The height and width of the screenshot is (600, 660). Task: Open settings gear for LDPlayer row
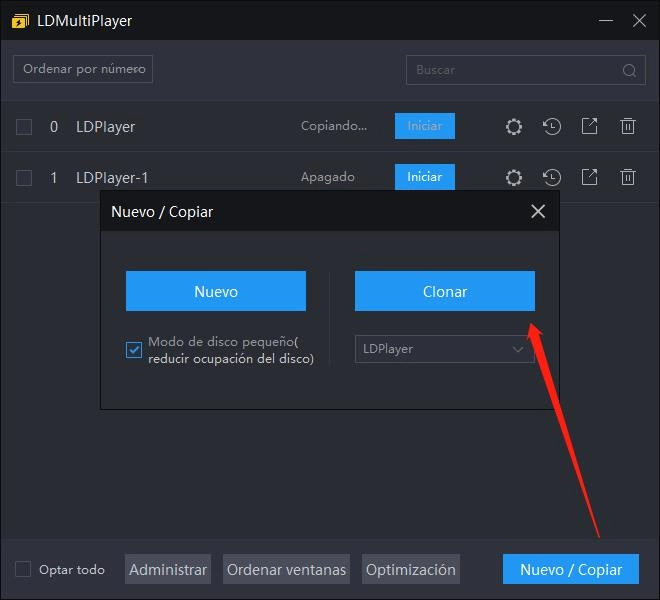(514, 126)
